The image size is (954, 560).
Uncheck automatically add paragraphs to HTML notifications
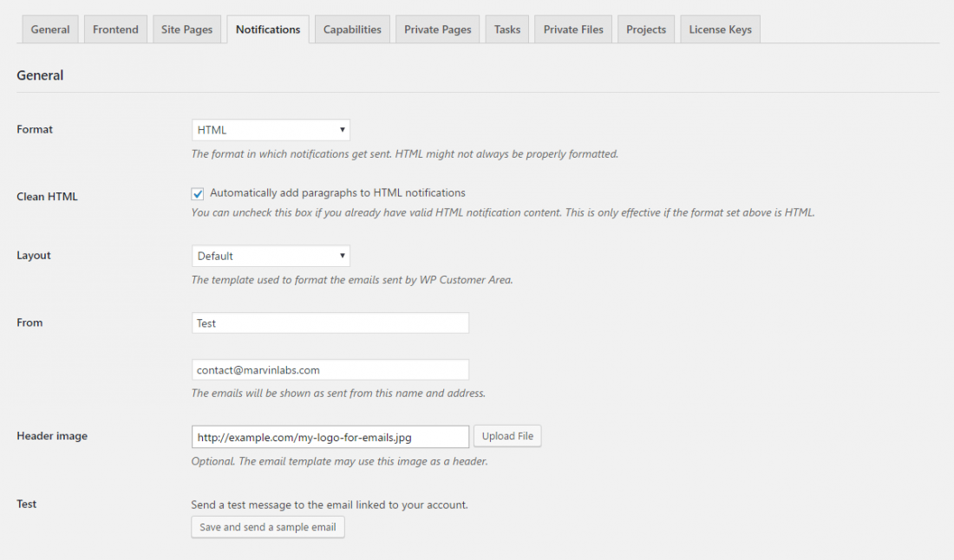(x=197, y=192)
